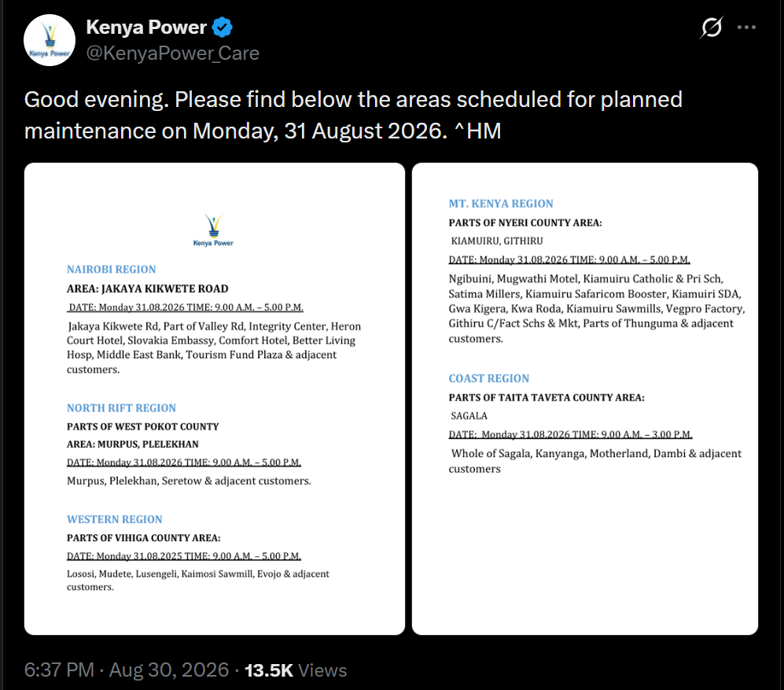Click the 13.5K Views count

pyautogui.click(x=296, y=670)
